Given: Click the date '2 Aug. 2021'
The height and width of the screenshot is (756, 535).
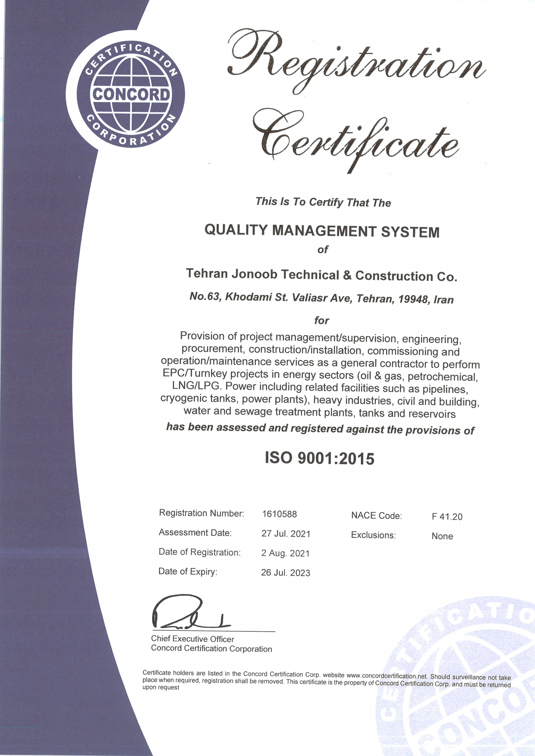Looking at the screenshot, I should tap(285, 553).
